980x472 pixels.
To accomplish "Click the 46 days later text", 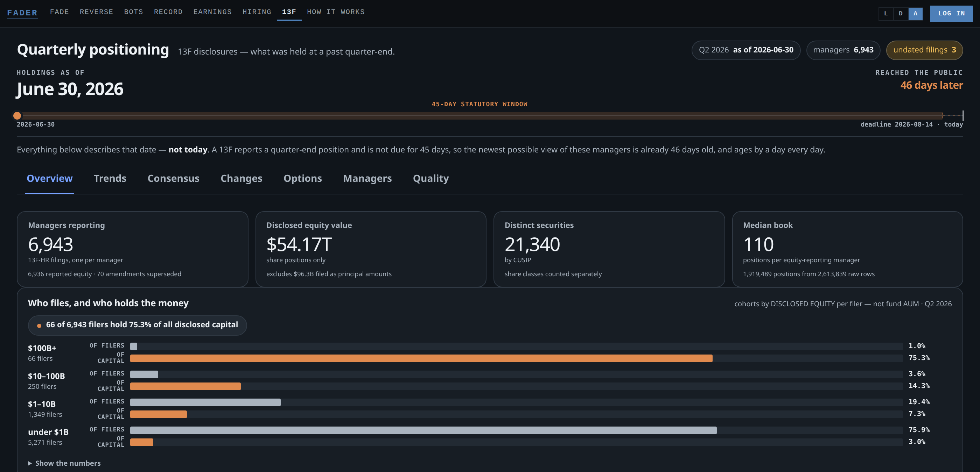I will pyautogui.click(x=932, y=85).
